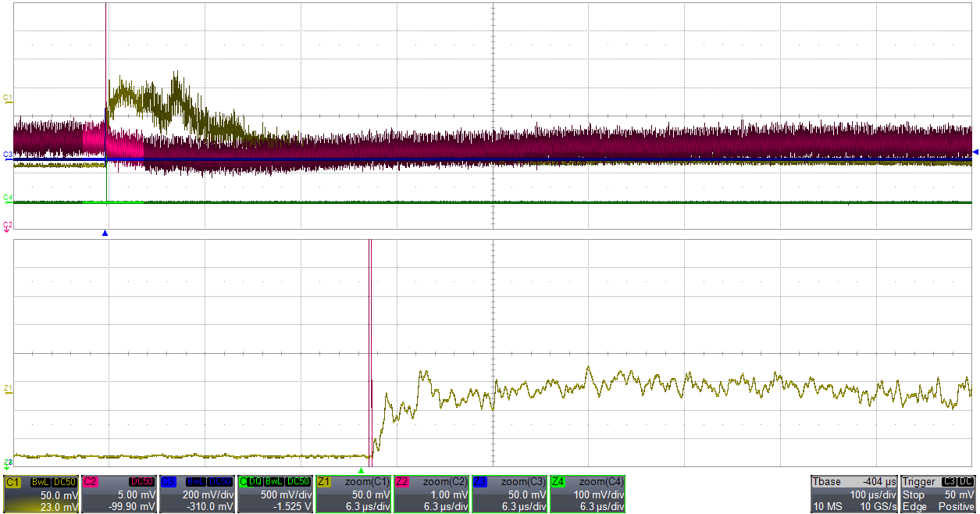Open the C4 channel descriptor box
Screen dimensions: 980x514
pos(275,494)
